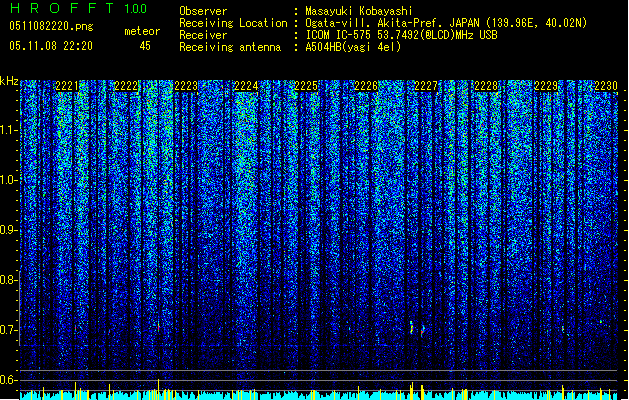This screenshot has width=629, height=400.
Task: Click the 2225 time marker
Action: tap(306, 86)
